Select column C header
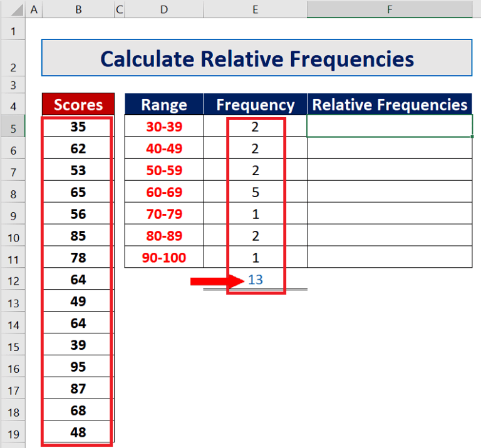This screenshot has width=481, height=448. click(120, 9)
